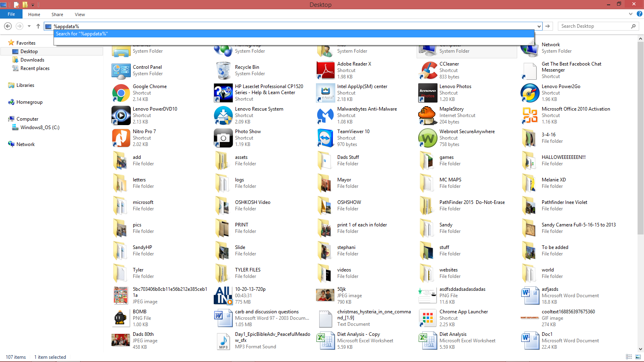The image size is (644, 362).
Task: Expand the ribbon with the chevron
Action: [631, 14]
